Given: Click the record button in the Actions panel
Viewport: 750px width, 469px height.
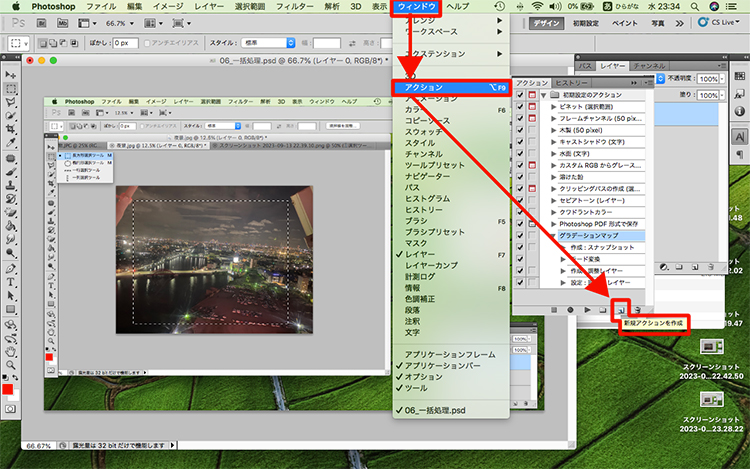Looking at the screenshot, I should pos(570,310).
